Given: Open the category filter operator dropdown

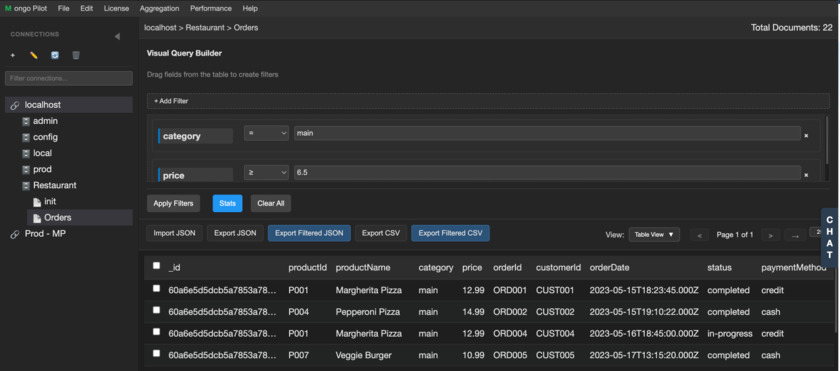Looking at the screenshot, I should 266,133.
